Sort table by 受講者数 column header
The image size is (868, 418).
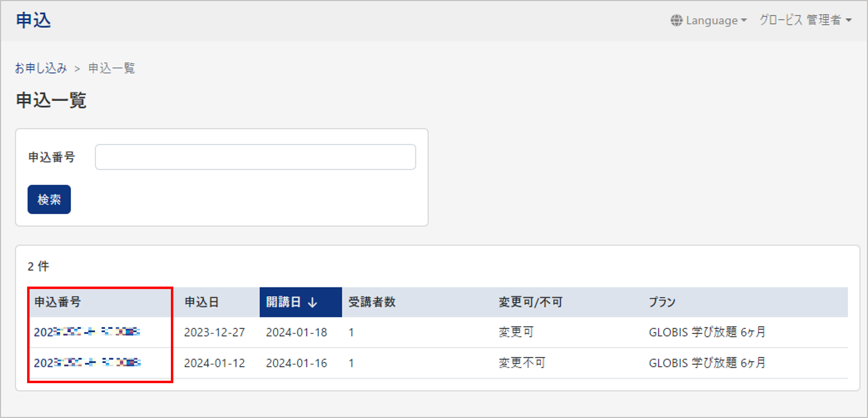(372, 302)
